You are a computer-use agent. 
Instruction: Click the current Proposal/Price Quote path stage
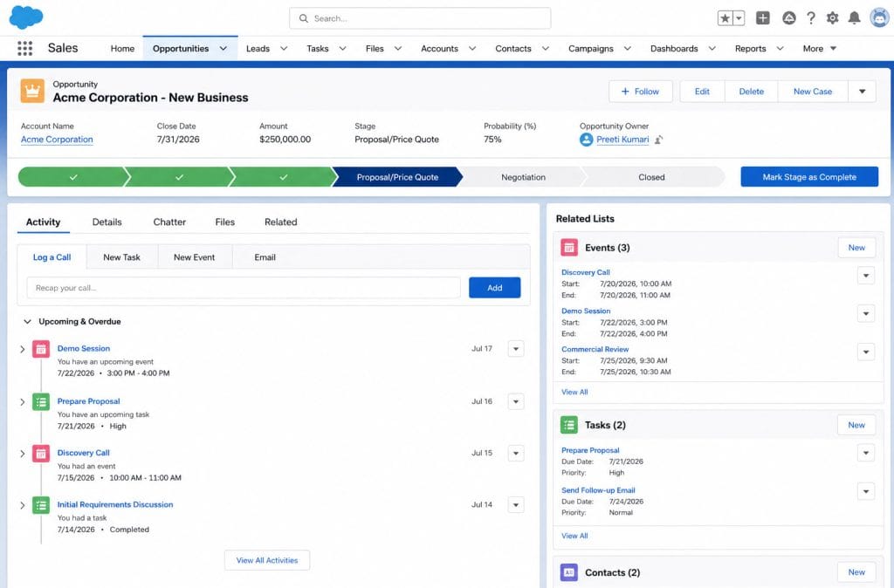coord(397,177)
